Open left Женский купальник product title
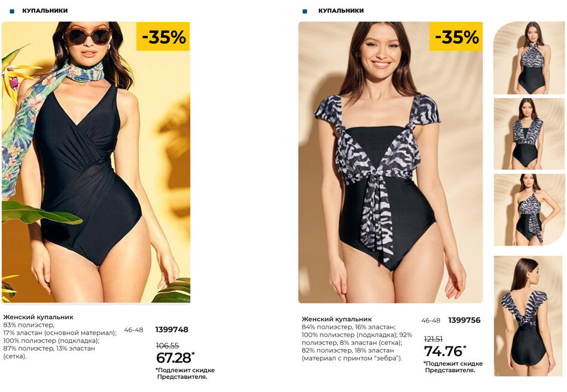The width and height of the screenshot is (567, 392). [38, 317]
